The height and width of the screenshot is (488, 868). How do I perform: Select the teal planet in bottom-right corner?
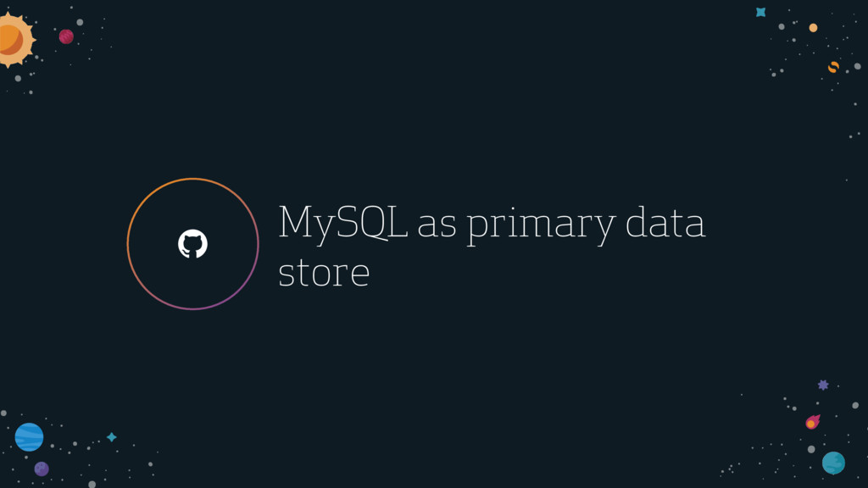point(834,463)
